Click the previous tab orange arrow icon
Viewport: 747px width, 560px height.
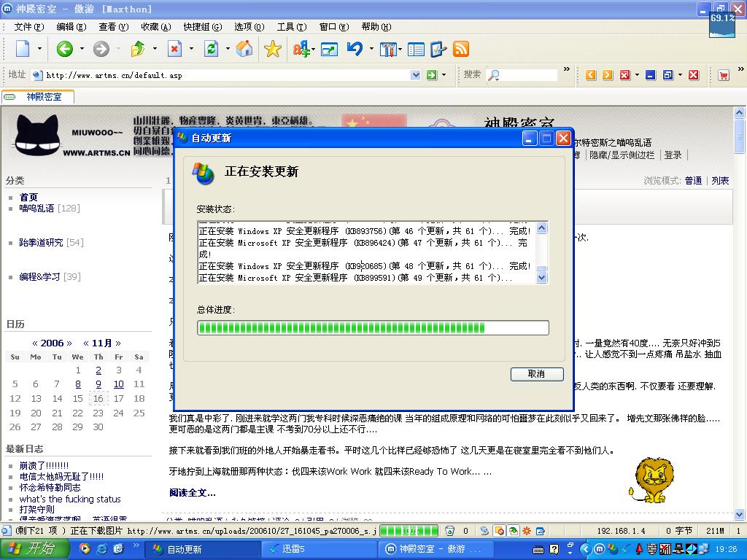click(x=591, y=75)
